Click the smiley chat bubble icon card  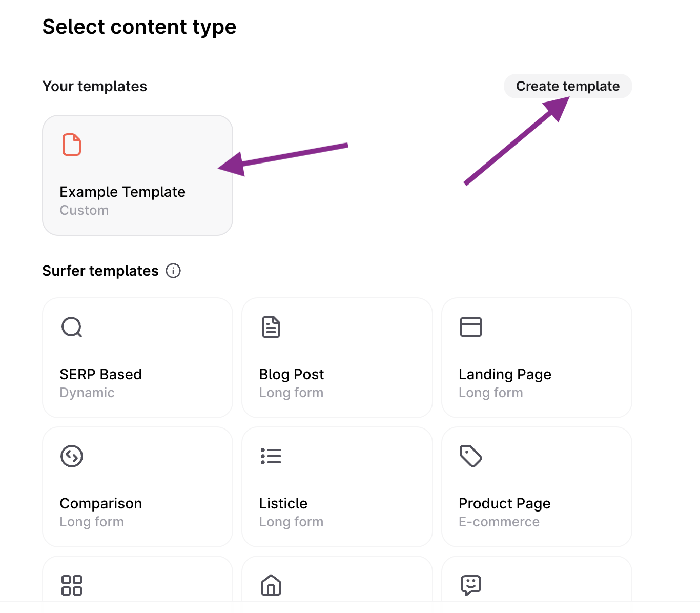click(x=537, y=584)
